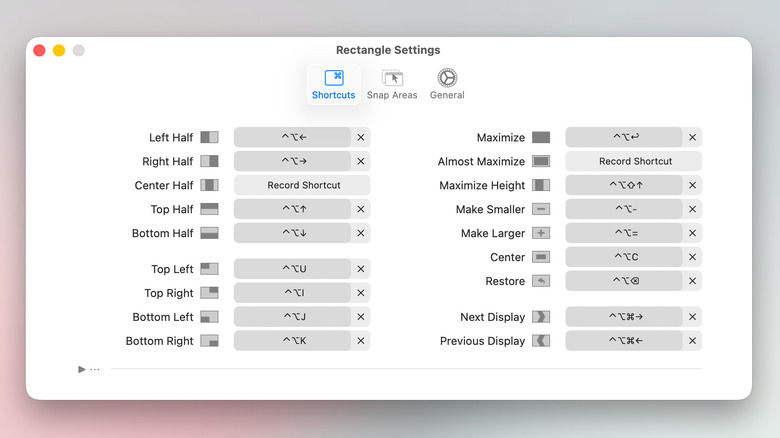Click the Previous Display icon
Screen dimensions: 780x438
tap(541, 340)
